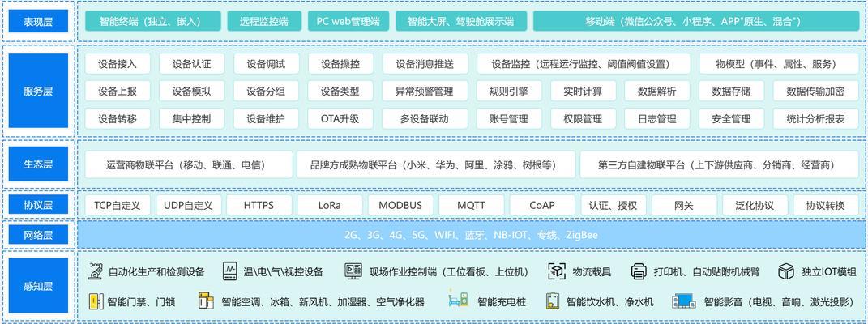The width and height of the screenshot is (868, 324).
Task: Click the 数据解析 box
Action: [657, 91]
